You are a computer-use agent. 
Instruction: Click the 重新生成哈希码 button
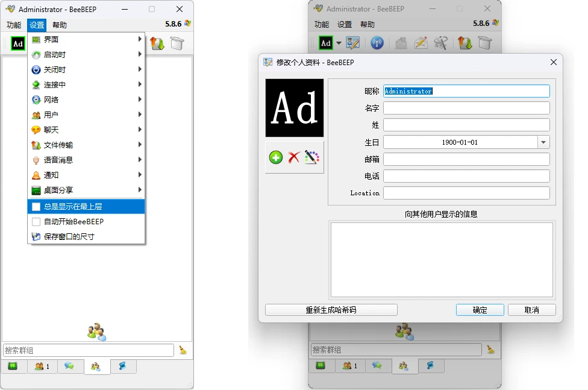pyautogui.click(x=331, y=310)
